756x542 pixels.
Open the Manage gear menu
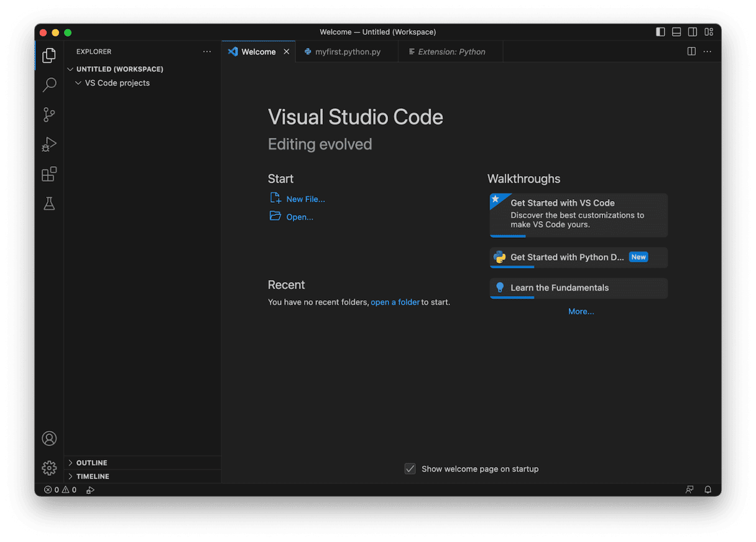pos(49,468)
